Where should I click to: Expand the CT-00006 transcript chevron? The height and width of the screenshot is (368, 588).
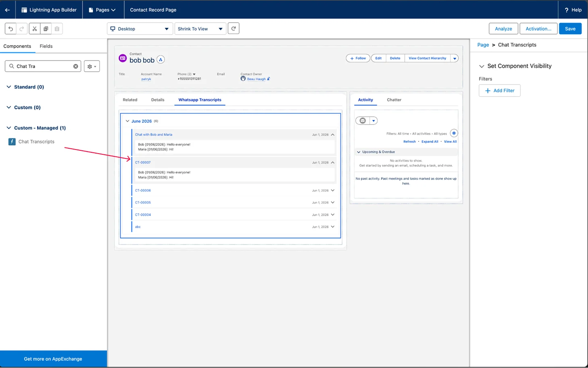[x=333, y=190]
